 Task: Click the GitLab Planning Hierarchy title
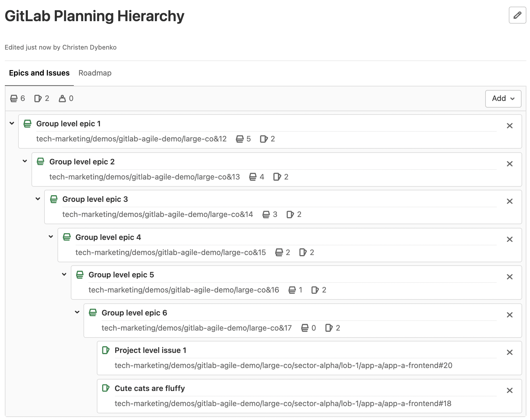coord(94,16)
